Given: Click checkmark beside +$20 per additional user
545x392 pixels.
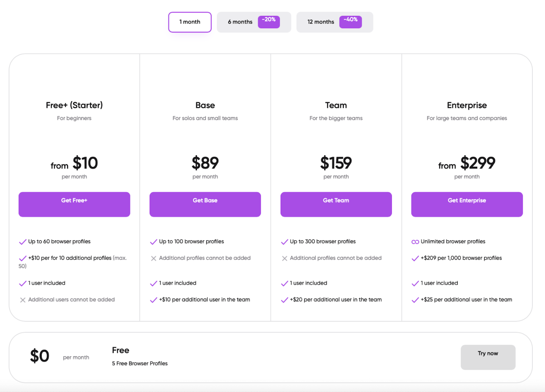Looking at the screenshot, I should point(284,300).
